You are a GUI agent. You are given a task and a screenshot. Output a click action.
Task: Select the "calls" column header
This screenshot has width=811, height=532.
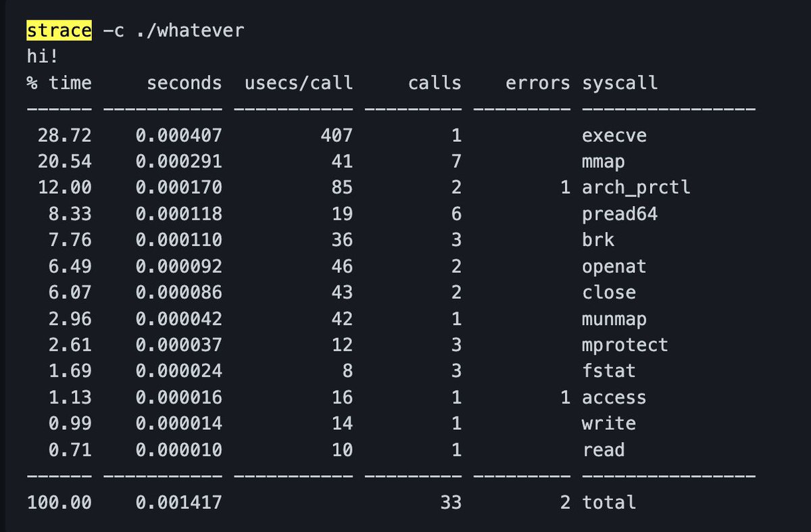coord(435,83)
